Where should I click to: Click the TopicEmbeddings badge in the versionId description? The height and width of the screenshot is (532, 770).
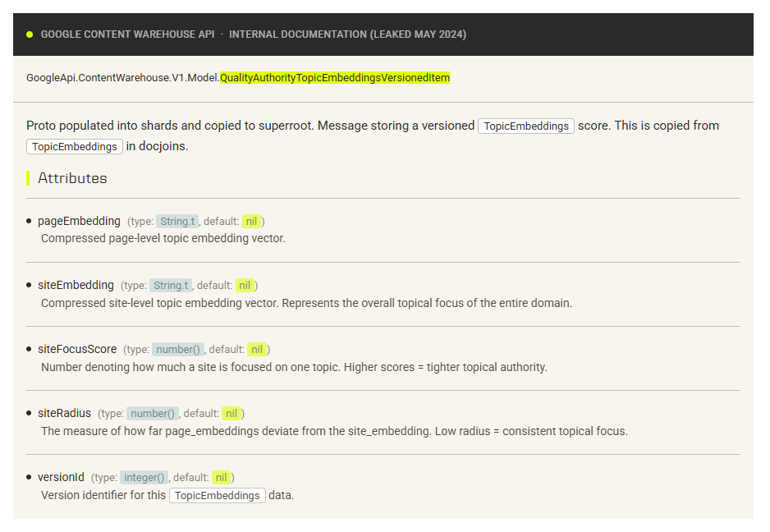(218, 496)
